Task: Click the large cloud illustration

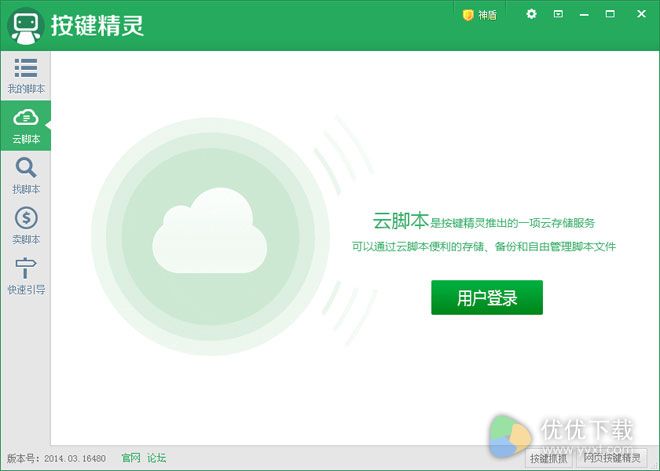Action: (210, 231)
